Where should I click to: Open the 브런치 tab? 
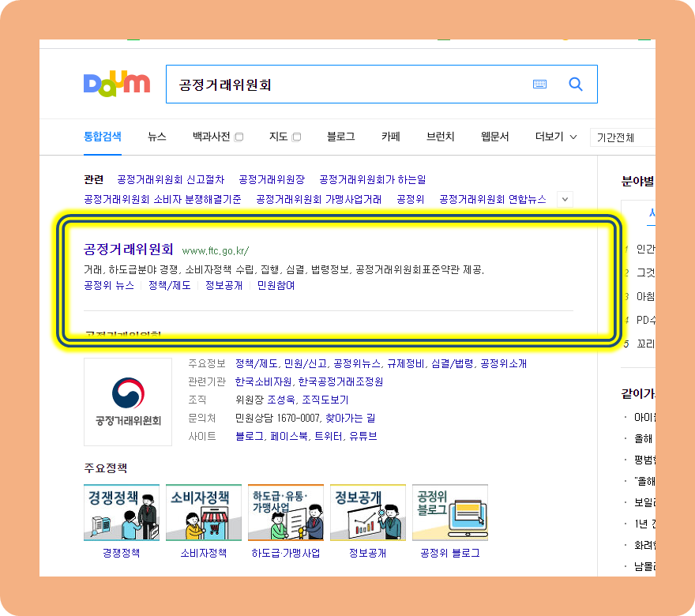[440, 137]
